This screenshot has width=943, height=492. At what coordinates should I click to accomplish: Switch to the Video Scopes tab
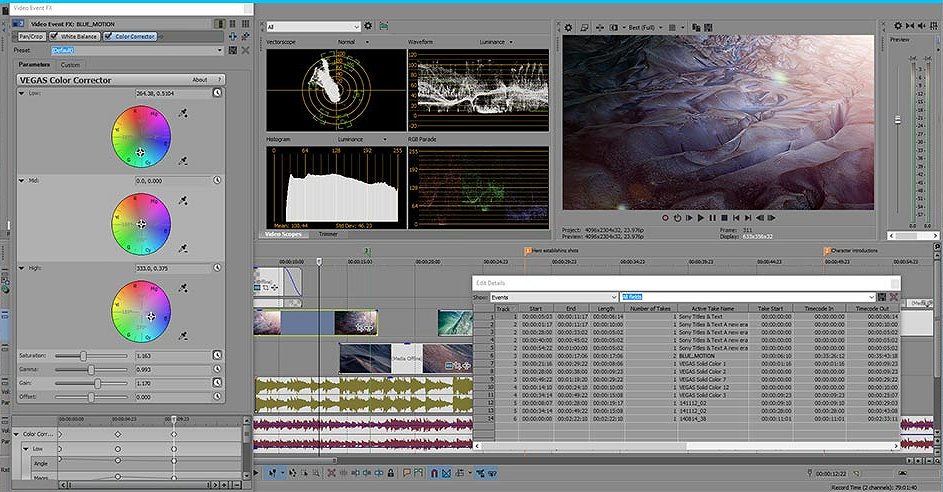click(283, 234)
